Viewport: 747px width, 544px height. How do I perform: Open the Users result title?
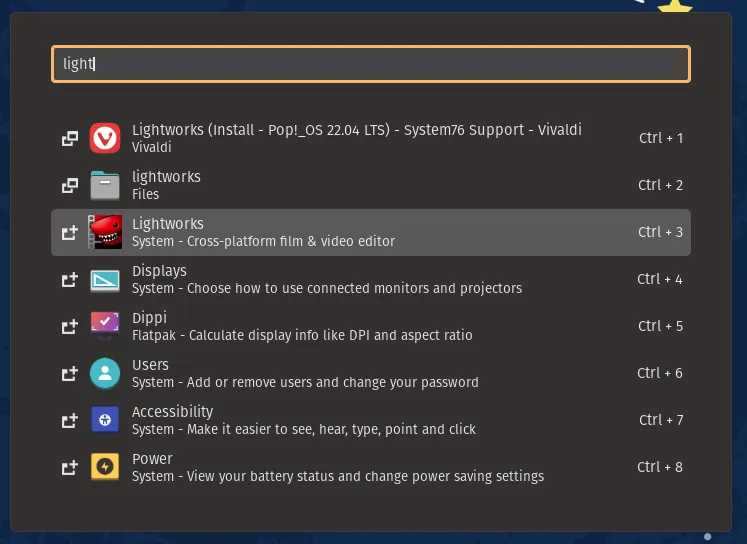point(150,364)
